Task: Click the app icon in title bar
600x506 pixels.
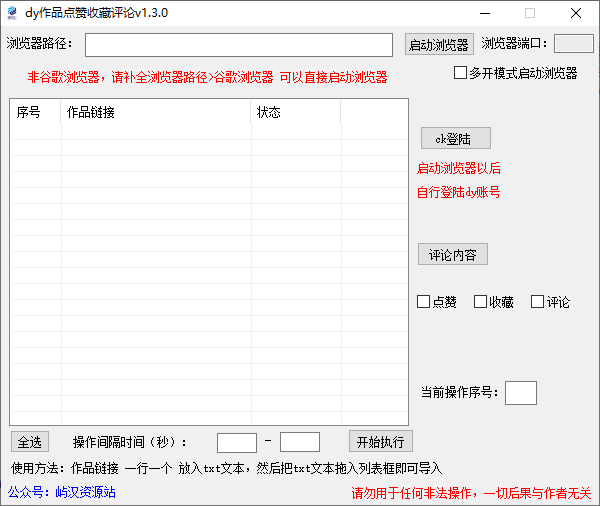Action: coord(12,13)
